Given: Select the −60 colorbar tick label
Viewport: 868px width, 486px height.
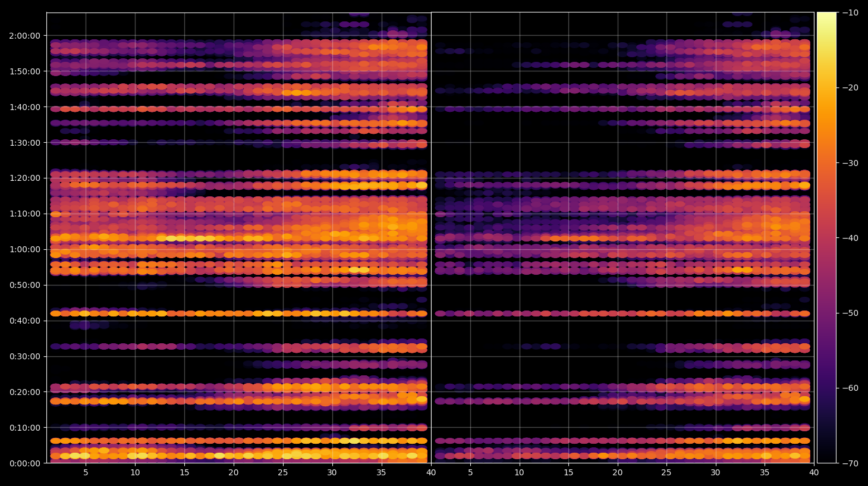Looking at the screenshot, I should [x=851, y=388].
